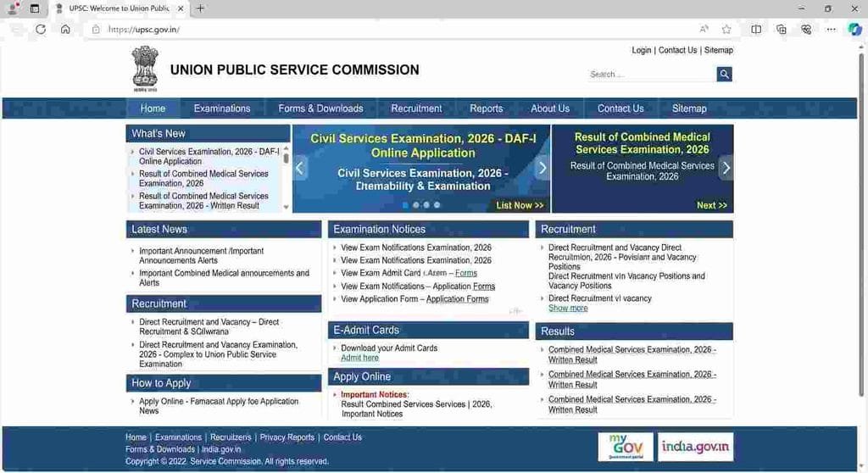Focus the Search input field

point(652,75)
